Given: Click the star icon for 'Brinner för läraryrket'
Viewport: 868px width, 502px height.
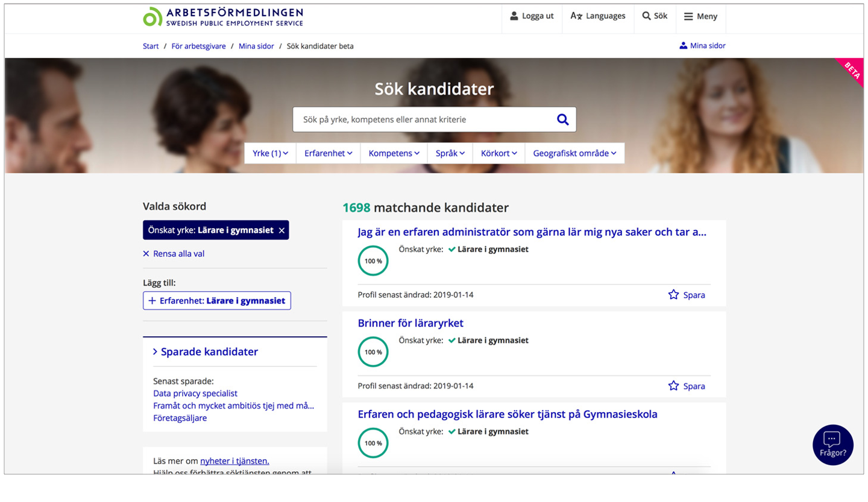Looking at the screenshot, I should pos(673,386).
